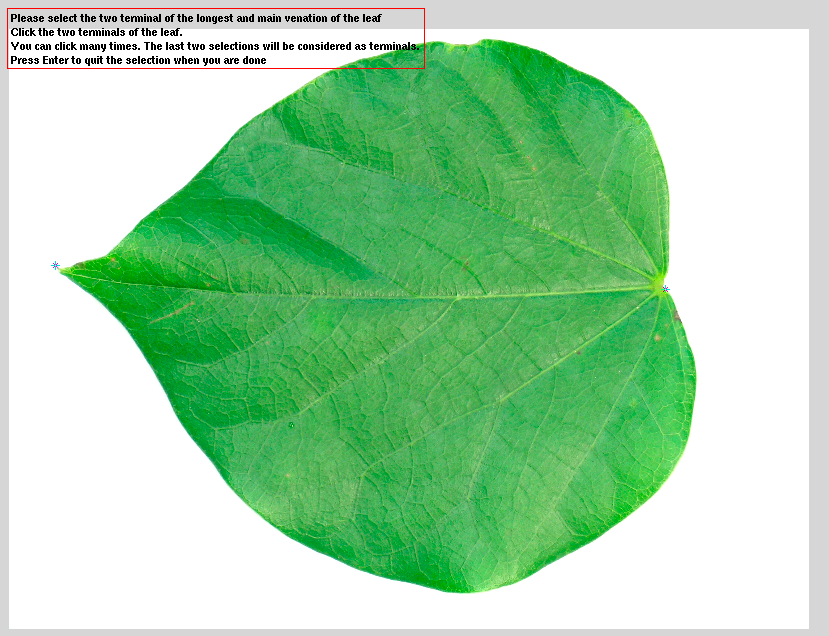
Task: Click the small brown spot on the leaf's right edge
Action: 676,316
